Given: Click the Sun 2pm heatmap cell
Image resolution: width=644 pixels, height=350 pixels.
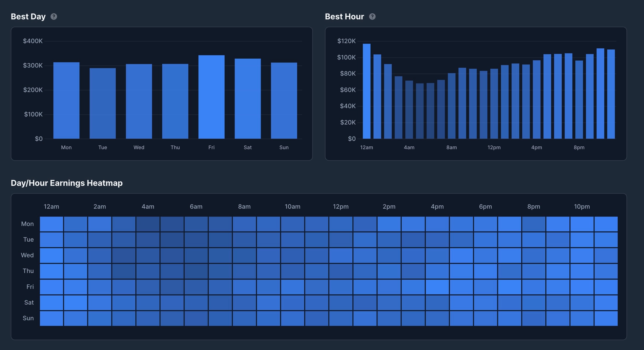Looking at the screenshot, I should pos(389,318).
